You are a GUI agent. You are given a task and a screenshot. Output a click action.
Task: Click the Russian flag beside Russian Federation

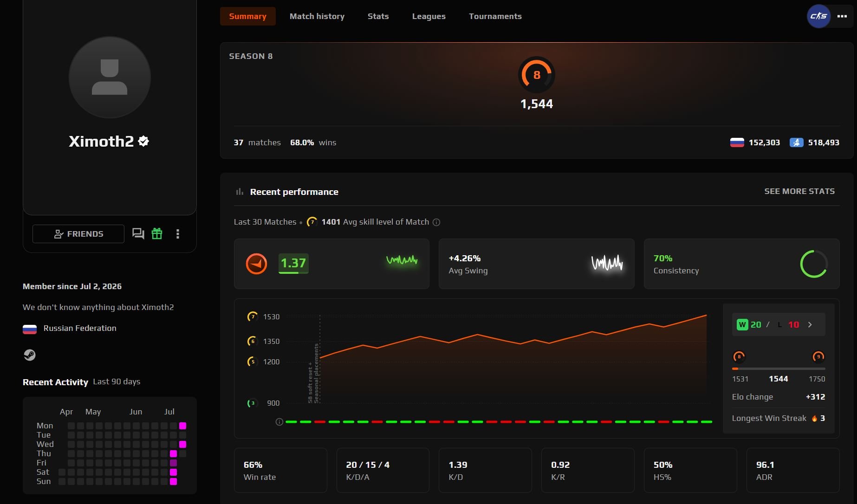pos(30,329)
